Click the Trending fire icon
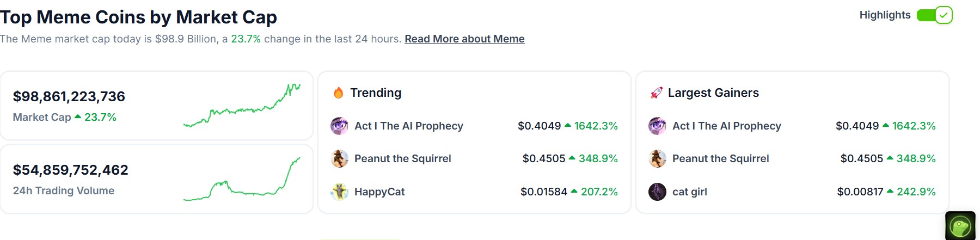The height and width of the screenshot is (240, 980). point(338,93)
